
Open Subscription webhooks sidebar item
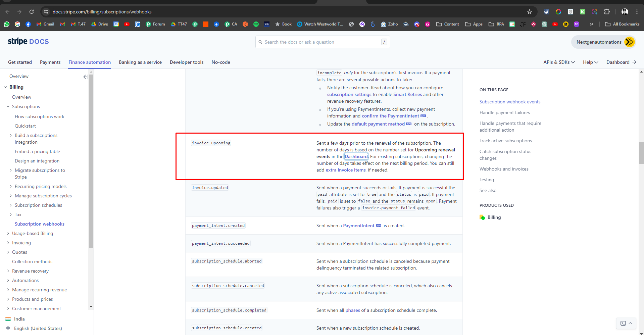[40, 224]
